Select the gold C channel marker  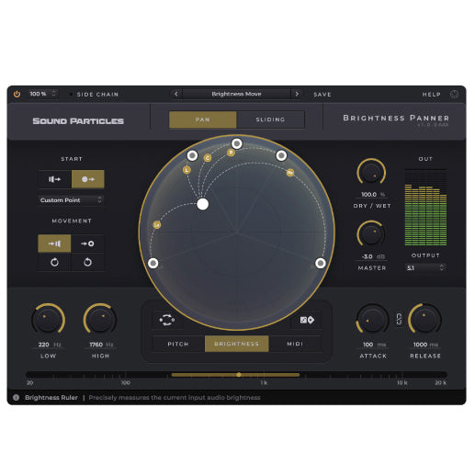click(208, 158)
